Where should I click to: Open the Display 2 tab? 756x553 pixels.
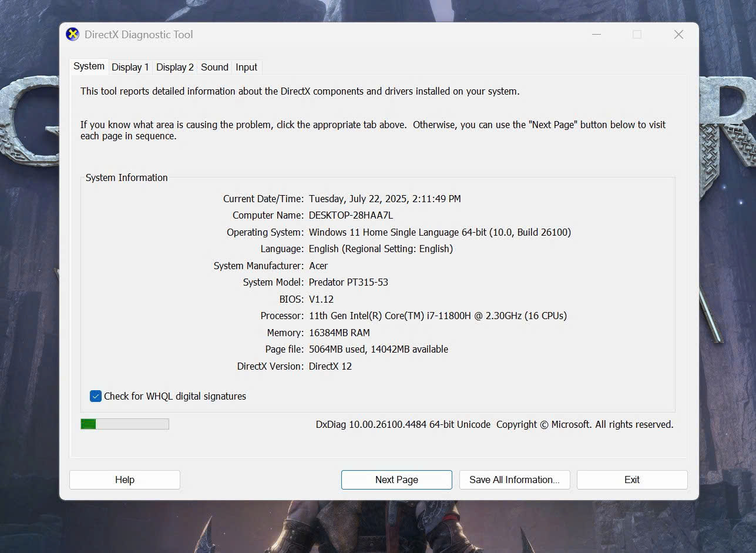(175, 67)
